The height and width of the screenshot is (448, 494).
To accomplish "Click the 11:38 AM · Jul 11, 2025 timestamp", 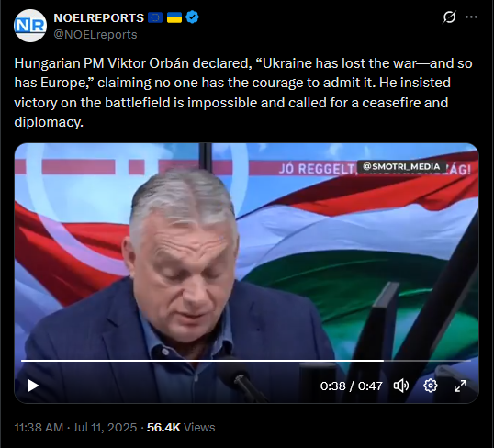I will 75,428.
